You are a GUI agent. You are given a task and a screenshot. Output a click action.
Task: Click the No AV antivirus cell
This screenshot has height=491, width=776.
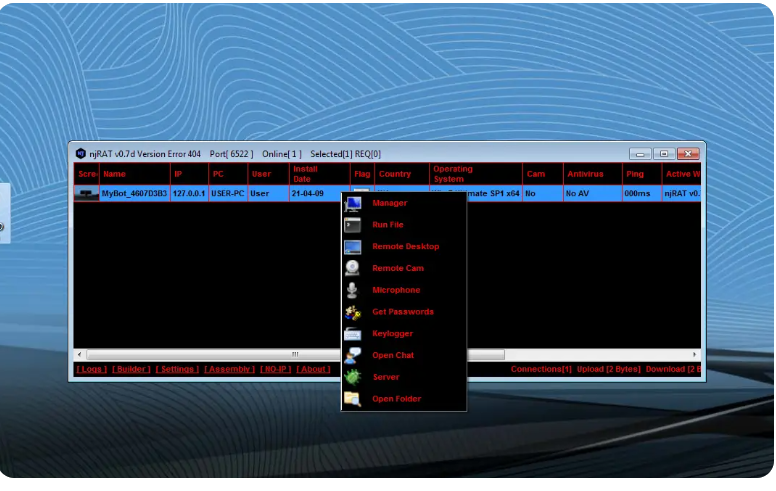pyautogui.click(x=593, y=194)
